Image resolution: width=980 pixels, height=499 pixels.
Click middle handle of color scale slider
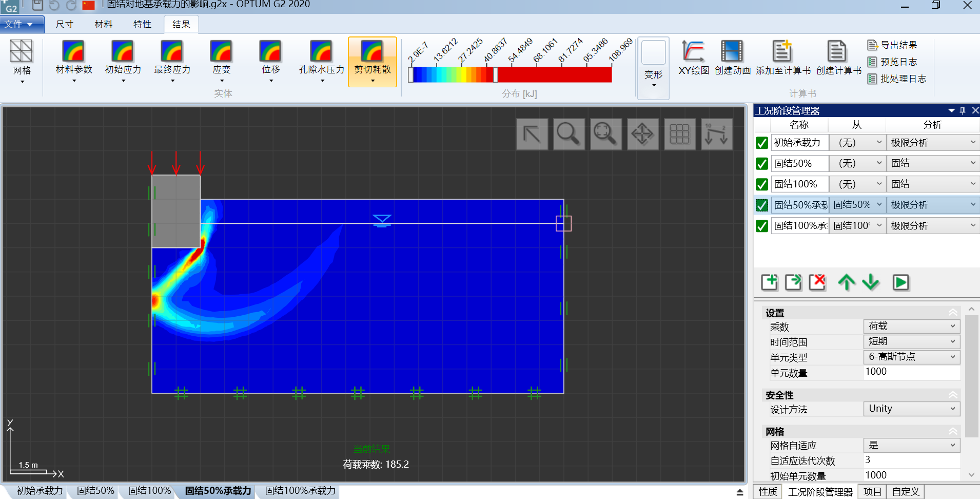pos(496,75)
